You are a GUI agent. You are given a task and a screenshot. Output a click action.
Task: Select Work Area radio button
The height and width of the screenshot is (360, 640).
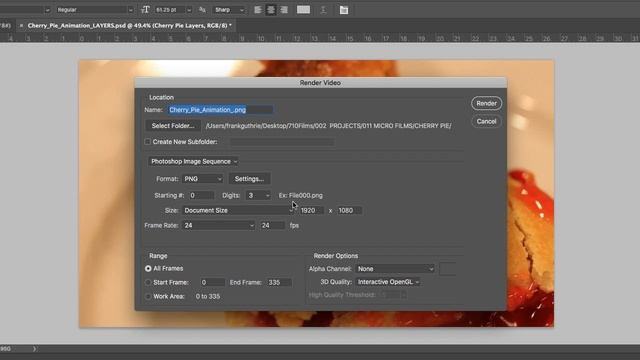tap(148, 296)
